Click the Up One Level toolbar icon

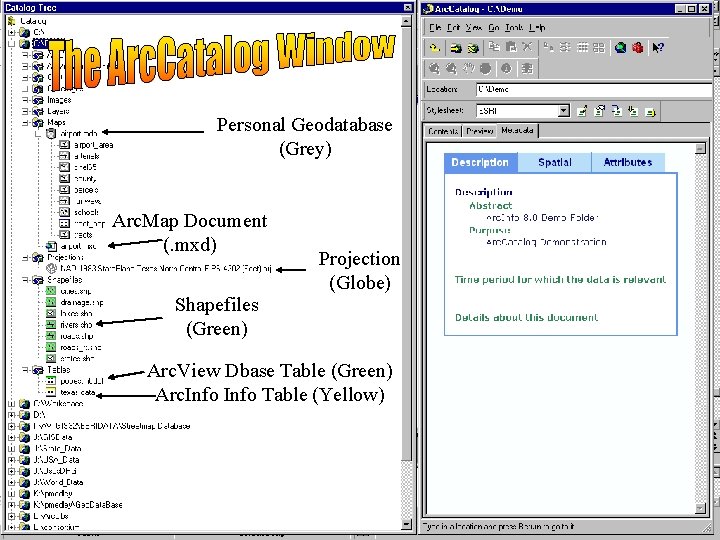[434, 47]
